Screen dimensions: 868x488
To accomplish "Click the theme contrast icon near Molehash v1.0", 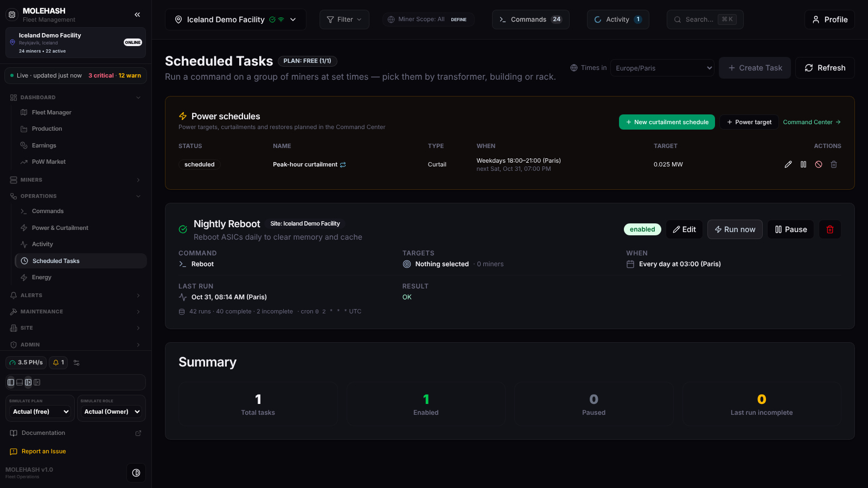I will [x=136, y=473].
